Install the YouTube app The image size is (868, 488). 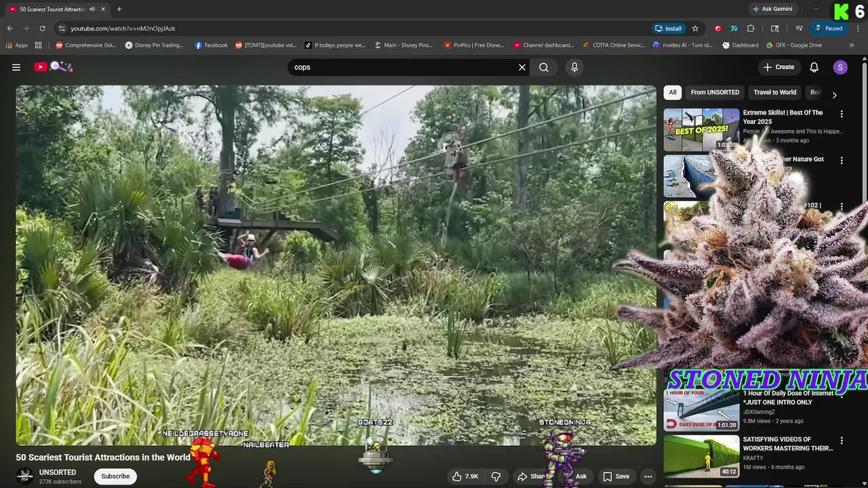669,28
